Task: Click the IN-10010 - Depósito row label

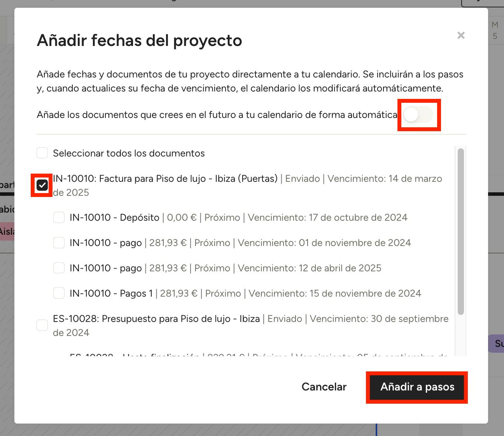Action: pyautogui.click(x=114, y=218)
